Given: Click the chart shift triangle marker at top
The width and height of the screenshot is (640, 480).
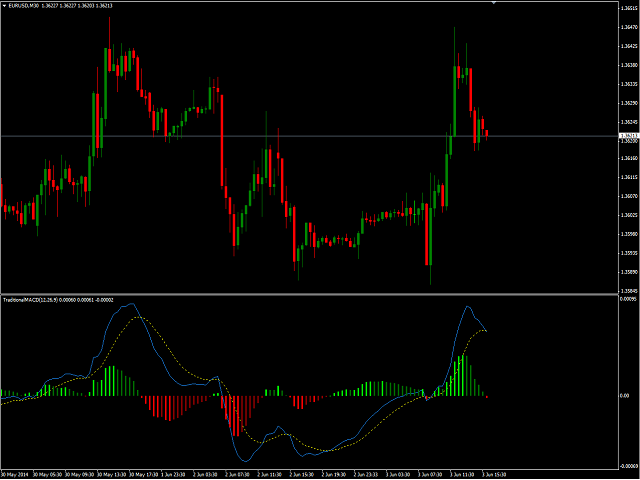Looking at the screenshot, I should click(493, 2).
